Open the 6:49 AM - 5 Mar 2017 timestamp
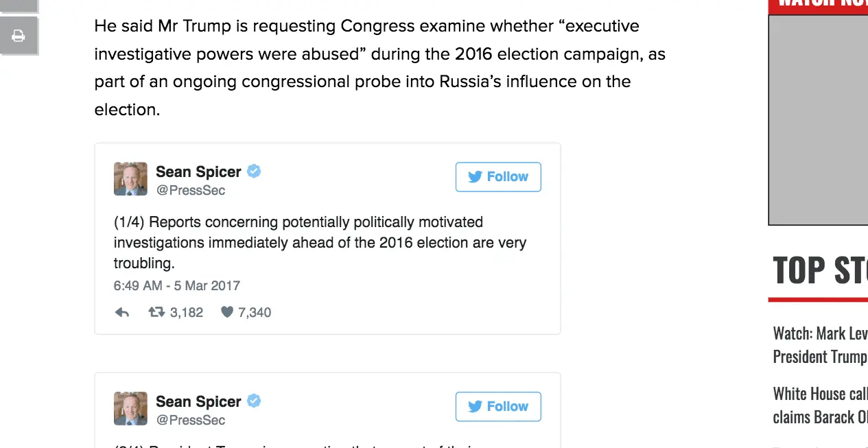The image size is (868, 448). (177, 285)
